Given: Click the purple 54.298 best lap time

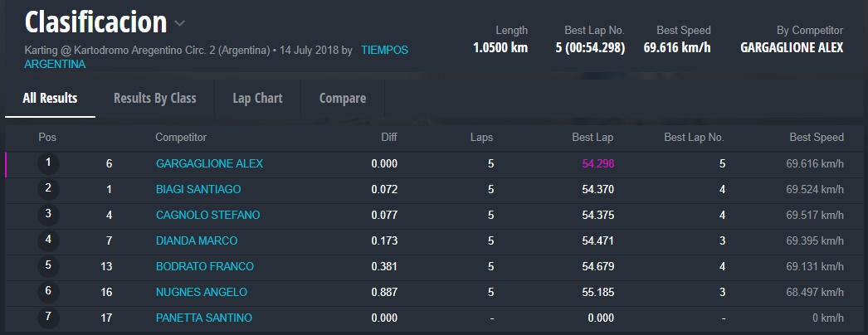Looking at the screenshot, I should [x=597, y=163].
